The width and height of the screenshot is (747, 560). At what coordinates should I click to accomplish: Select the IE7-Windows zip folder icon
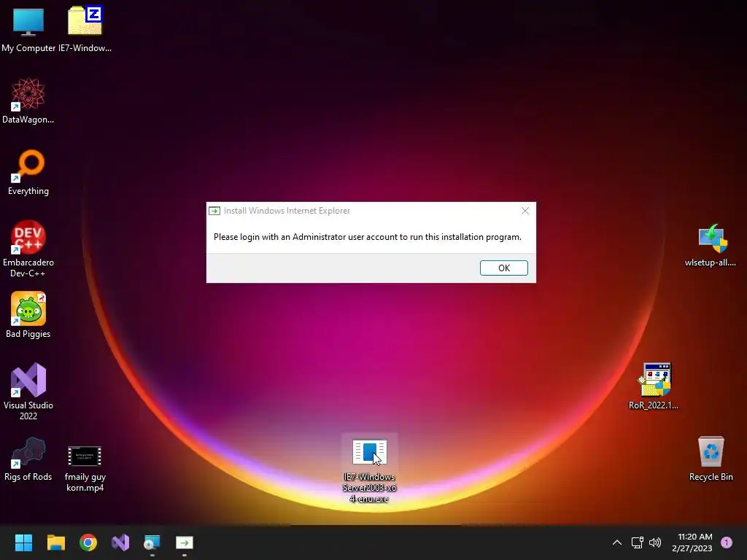[85, 29]
